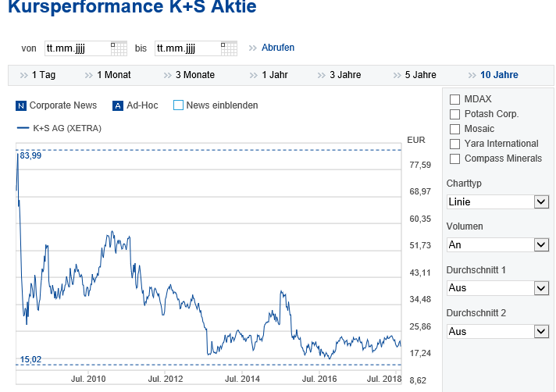Click the Corporate News 'N' legend icon
This screenshot has width=556, height=392.
coord(21,105)
